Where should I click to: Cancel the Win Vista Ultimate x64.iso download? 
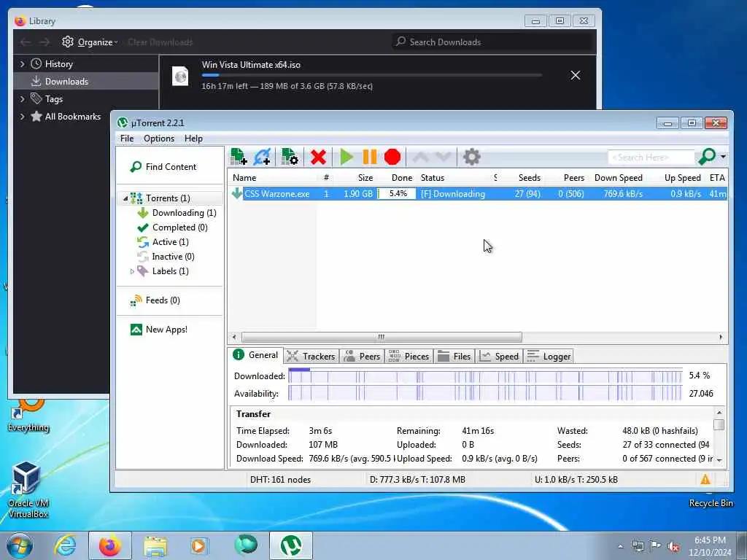(576, 75)
